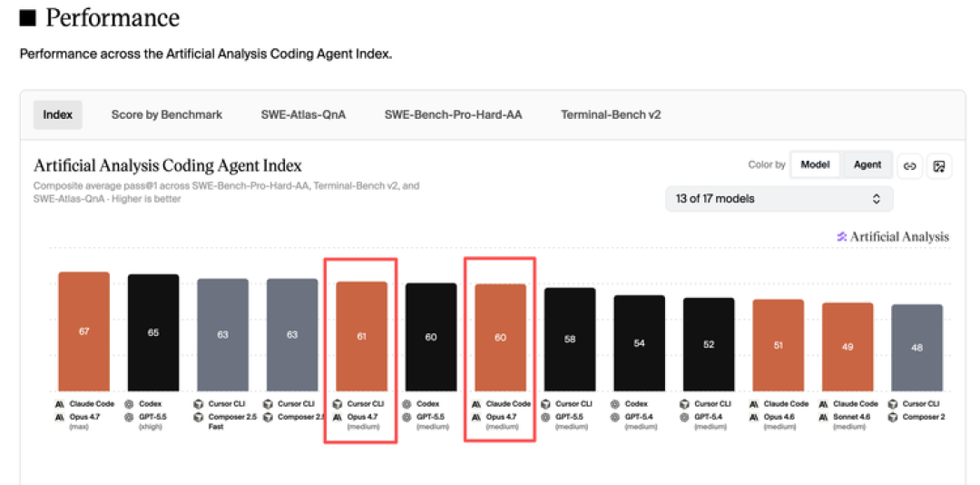Open the SWE-Atlas-QnA tab

pos(303,114)
